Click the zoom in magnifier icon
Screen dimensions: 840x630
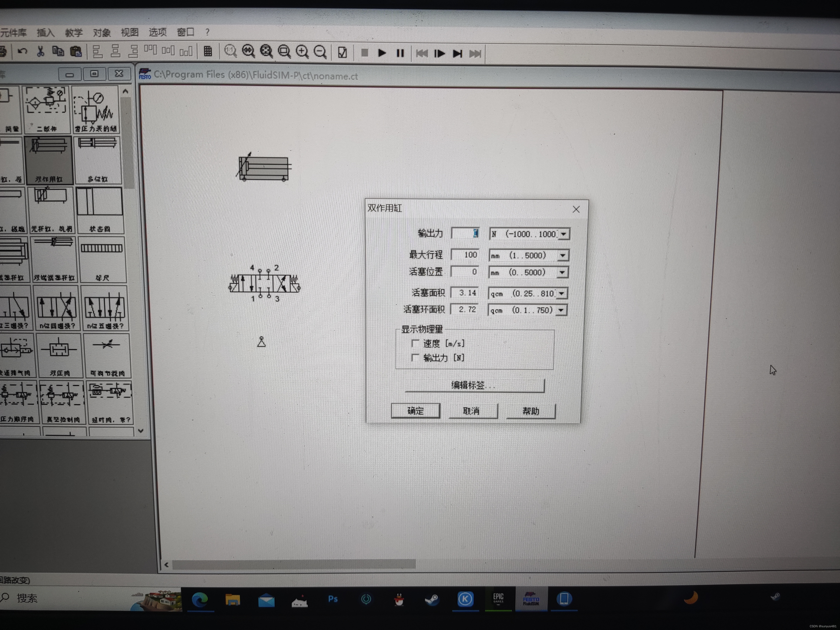[x=302, y=52]
